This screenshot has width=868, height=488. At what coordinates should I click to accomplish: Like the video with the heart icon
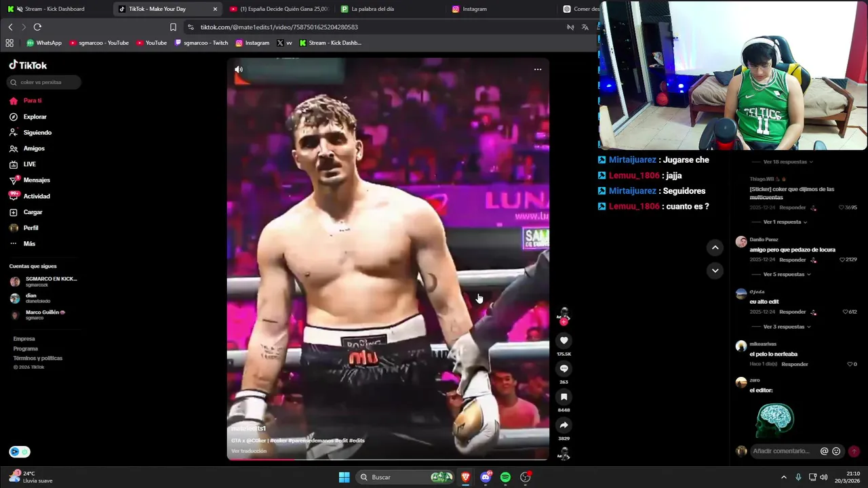pos(564,340)
